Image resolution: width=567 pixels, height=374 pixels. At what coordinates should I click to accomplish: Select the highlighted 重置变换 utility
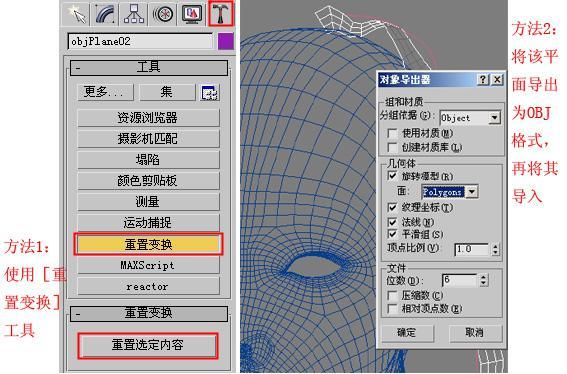148,245
